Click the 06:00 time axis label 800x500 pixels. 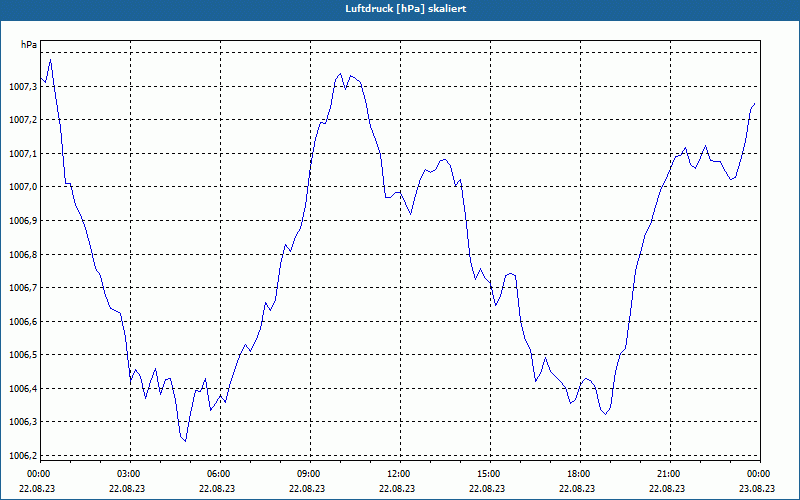point(220,474)
